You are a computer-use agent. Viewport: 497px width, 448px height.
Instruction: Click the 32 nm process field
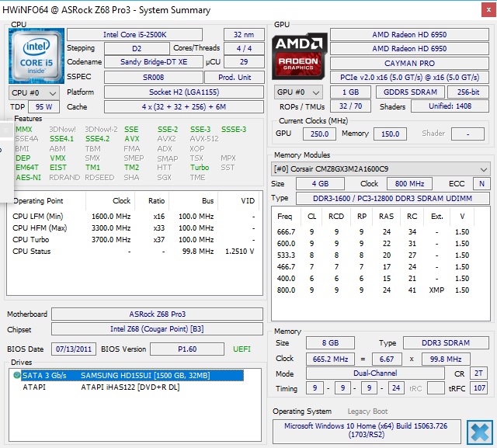(244, 34)
